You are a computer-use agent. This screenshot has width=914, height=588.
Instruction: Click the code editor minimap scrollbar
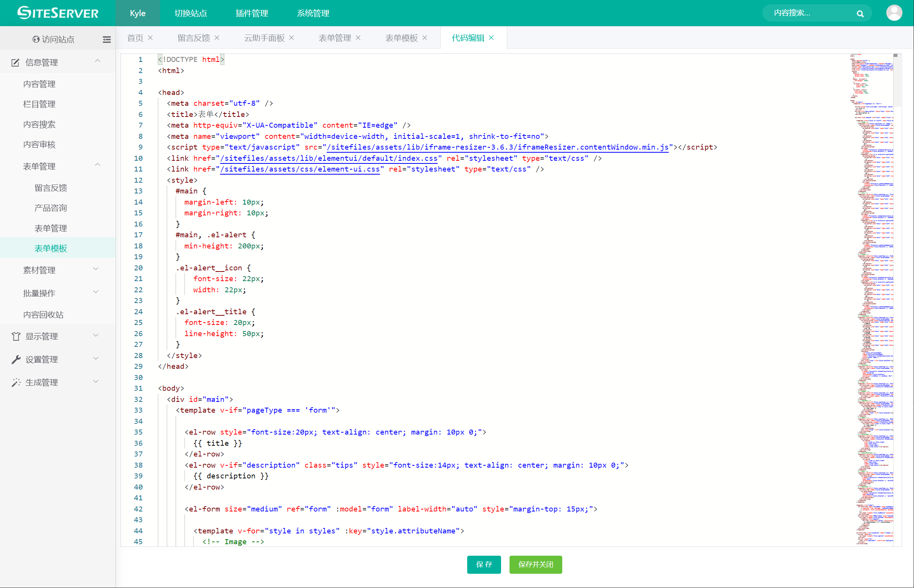(x=897, y=81)
